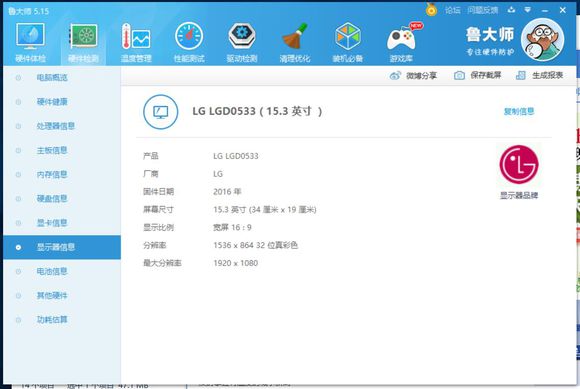Open 温度管理 temperature management
This screenshot has width=580, height=389.
point(136,42)
